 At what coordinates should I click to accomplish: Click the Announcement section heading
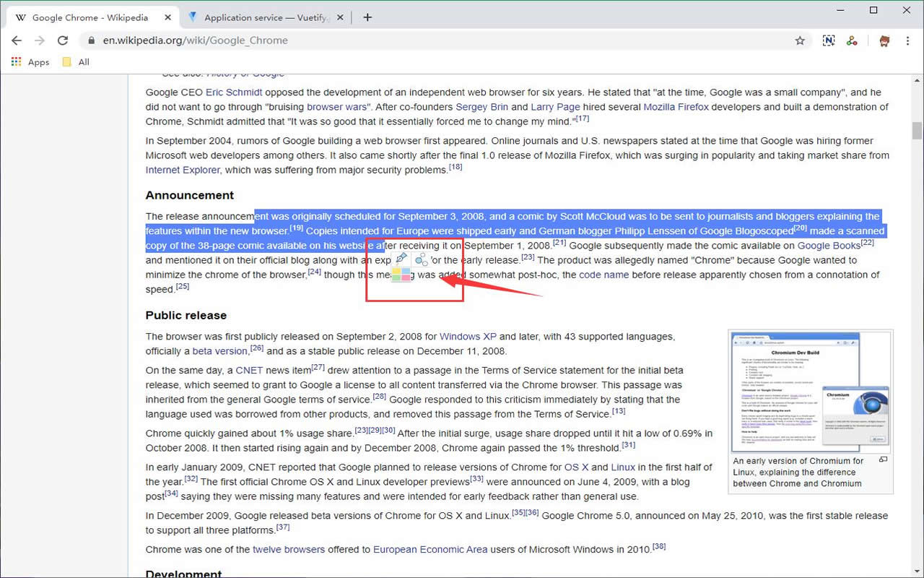[x=190, y=195]
